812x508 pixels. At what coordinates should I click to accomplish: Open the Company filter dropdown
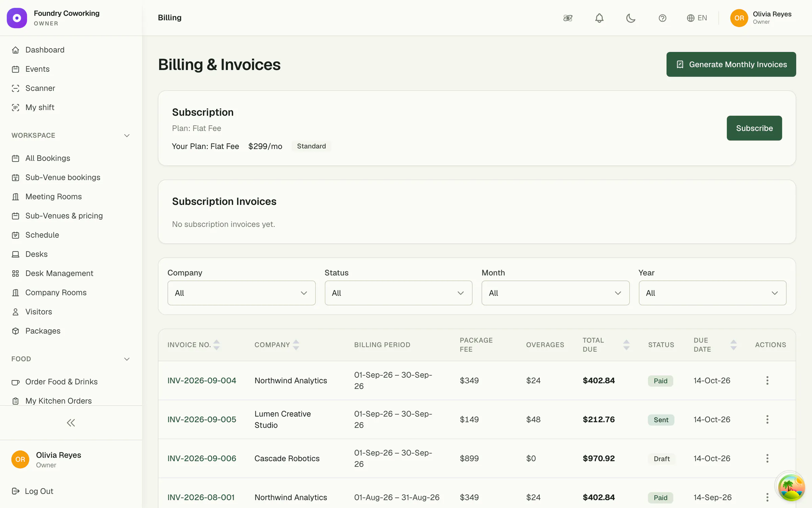click(241, 293)
